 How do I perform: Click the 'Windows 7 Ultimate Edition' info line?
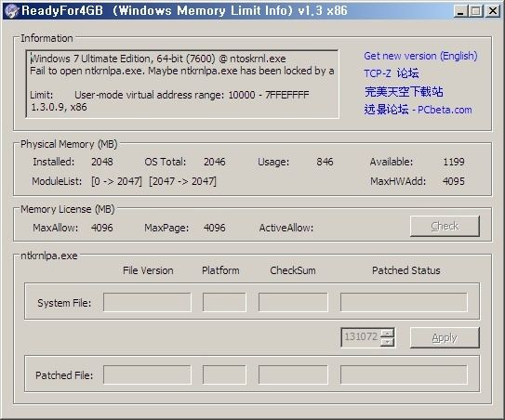[x=158, y=59]
